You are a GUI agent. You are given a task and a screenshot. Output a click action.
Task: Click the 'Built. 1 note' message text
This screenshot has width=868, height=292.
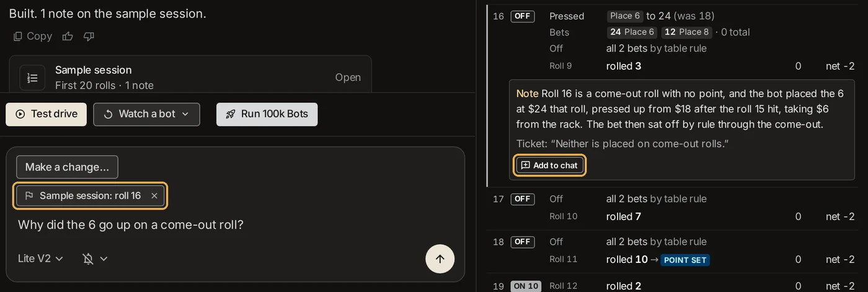pos(107,13)
